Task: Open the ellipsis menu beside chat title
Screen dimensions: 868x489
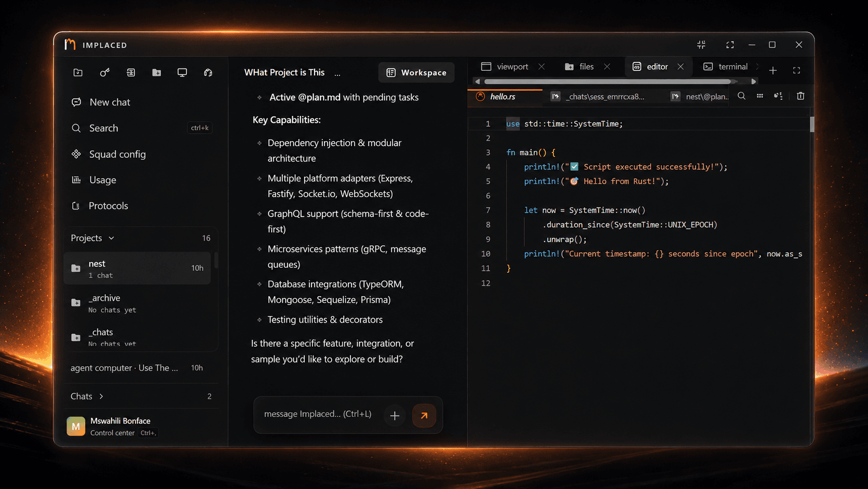Action: pyautogui.click(x=337, y=73)
